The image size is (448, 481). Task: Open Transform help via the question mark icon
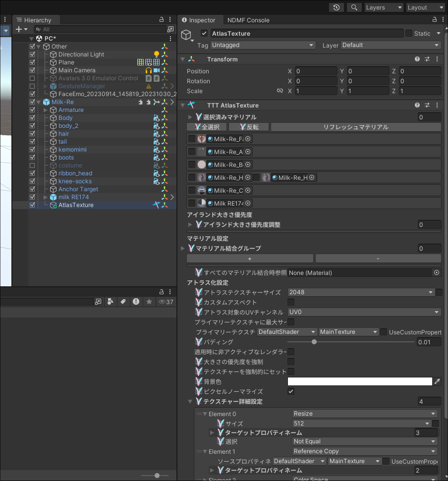point(417,59)
